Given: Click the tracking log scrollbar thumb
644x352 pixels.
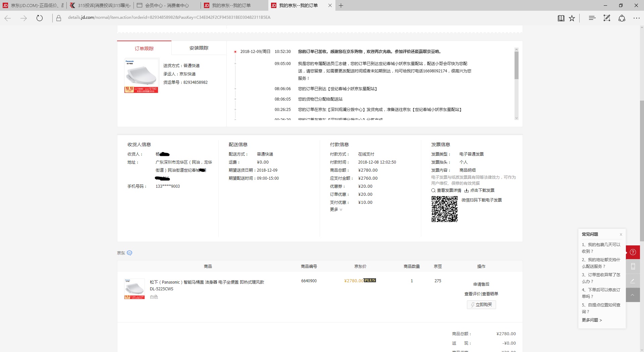Looking at the screenshot, I should 516,65.
